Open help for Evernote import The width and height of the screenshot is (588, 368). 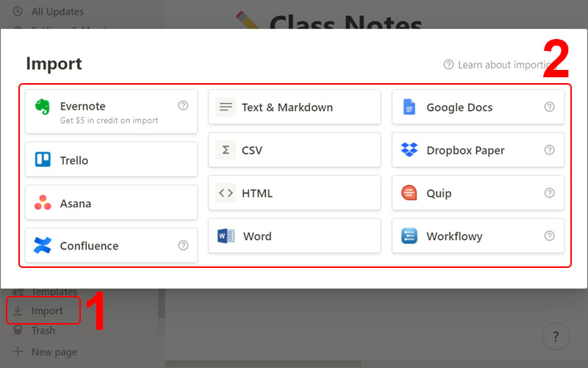click(x=183, y=105)
